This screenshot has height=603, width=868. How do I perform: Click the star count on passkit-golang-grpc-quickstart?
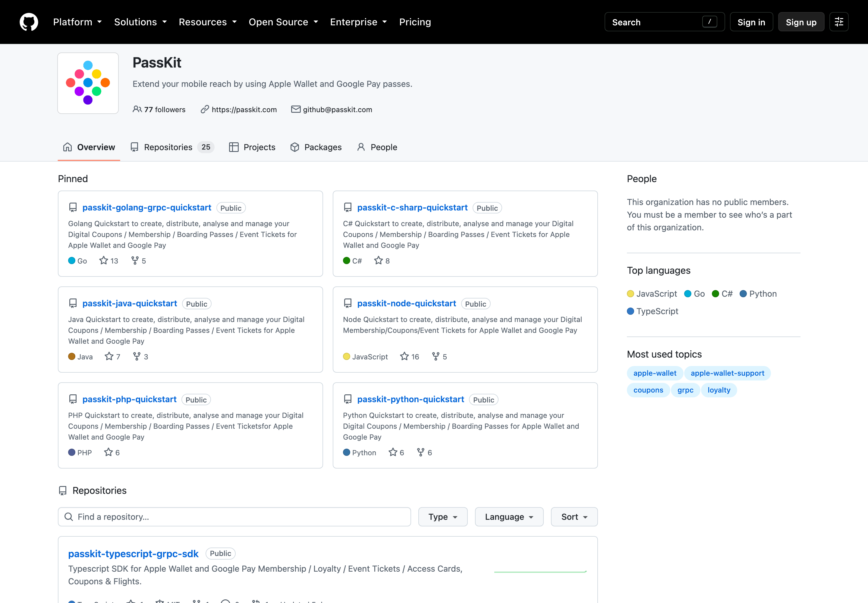[x=109, y=261]
